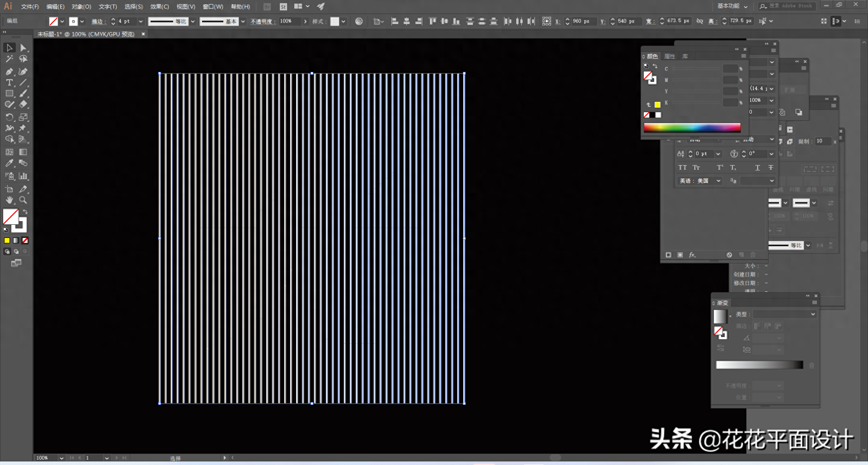Pick a color from the CMYK spectrum bar
This screenshot has width=868, height=465.
pyautogui.click(x=692, y=128)
